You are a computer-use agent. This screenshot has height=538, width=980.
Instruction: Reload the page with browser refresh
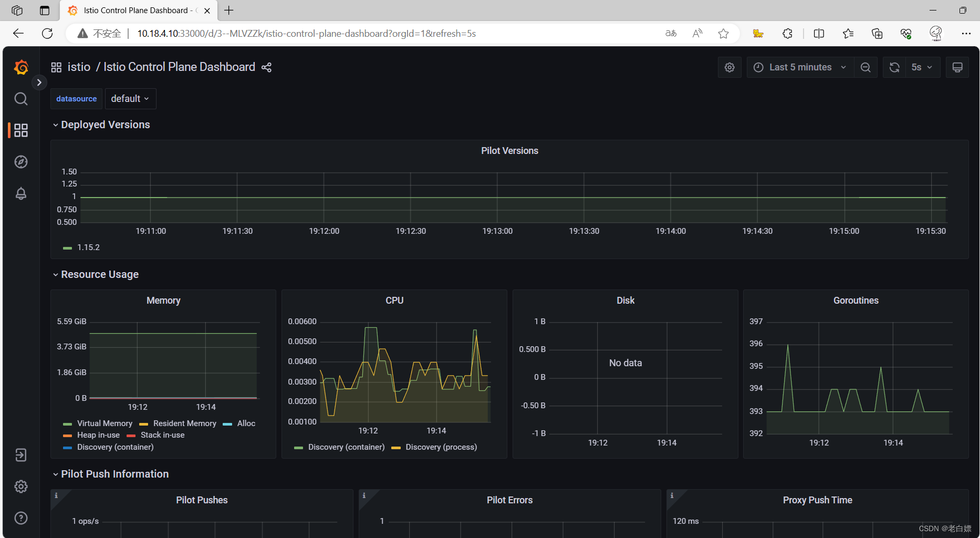[x=47, y=34]
